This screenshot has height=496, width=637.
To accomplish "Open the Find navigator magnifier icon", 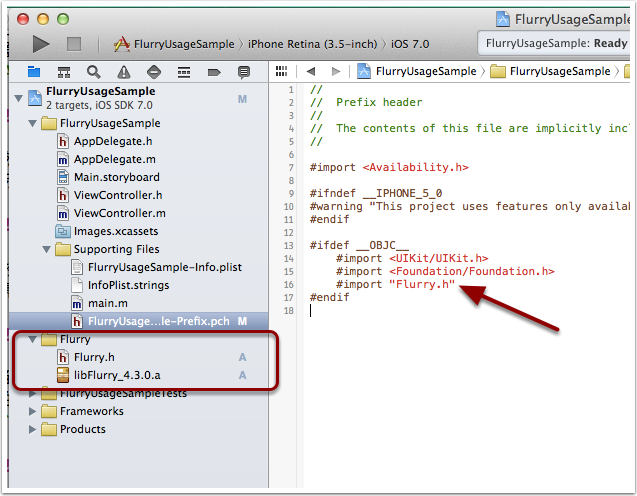I will [x=93, y=72].
